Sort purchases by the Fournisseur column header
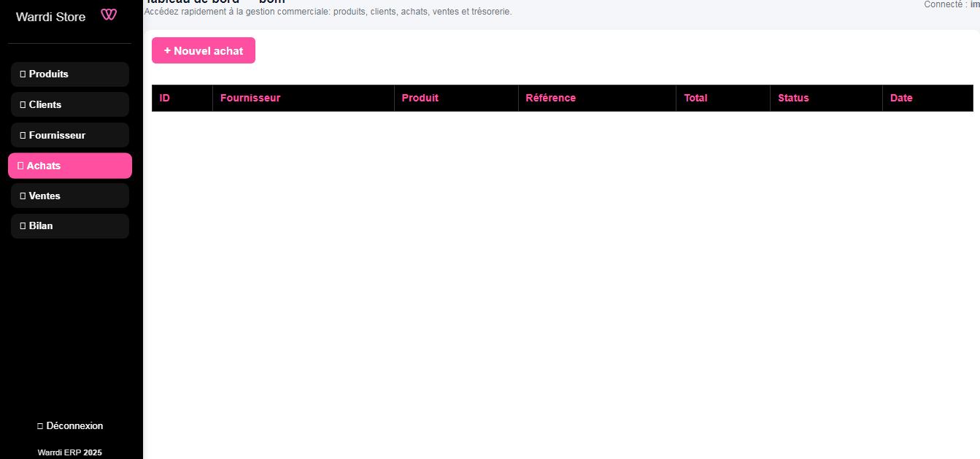 point(250,98)
